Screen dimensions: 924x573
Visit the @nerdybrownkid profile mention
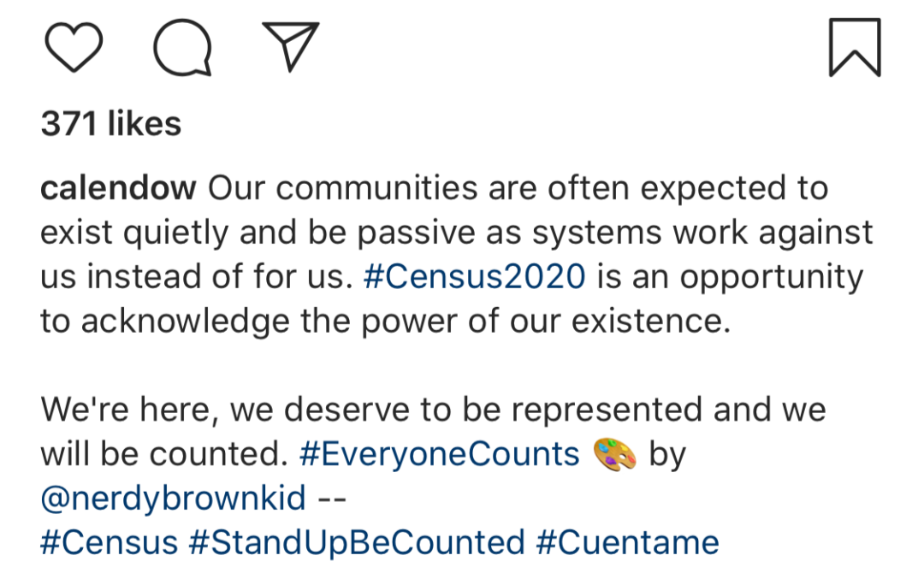pos(173,499)
